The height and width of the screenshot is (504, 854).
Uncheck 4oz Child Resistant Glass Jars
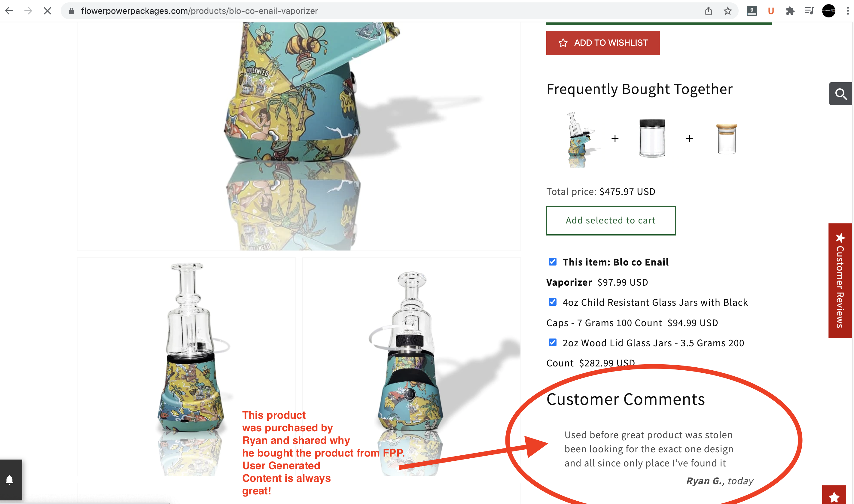[x=553, y=302]
